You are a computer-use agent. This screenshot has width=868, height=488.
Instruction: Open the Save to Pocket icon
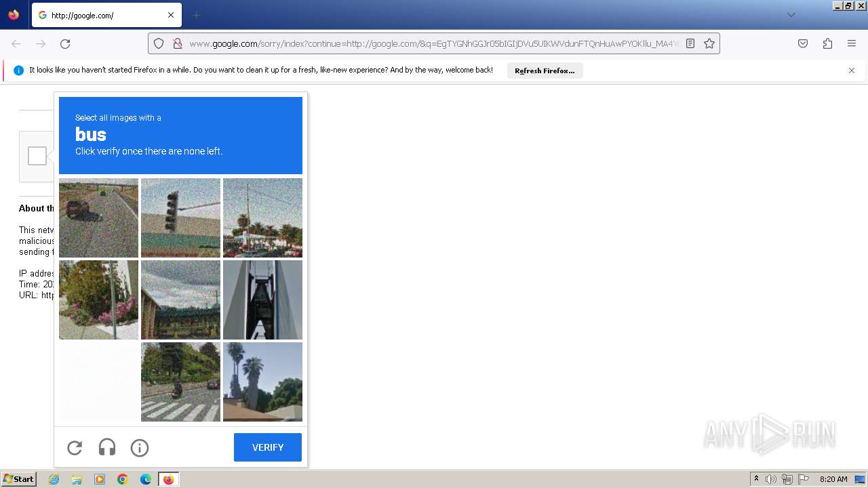click(803, 43)
